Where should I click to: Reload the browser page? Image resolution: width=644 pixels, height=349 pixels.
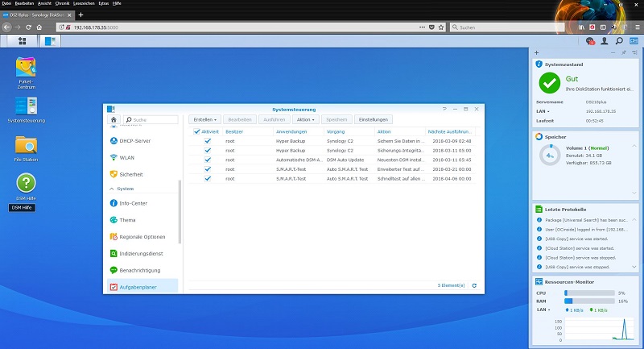(x=28, y=27)
